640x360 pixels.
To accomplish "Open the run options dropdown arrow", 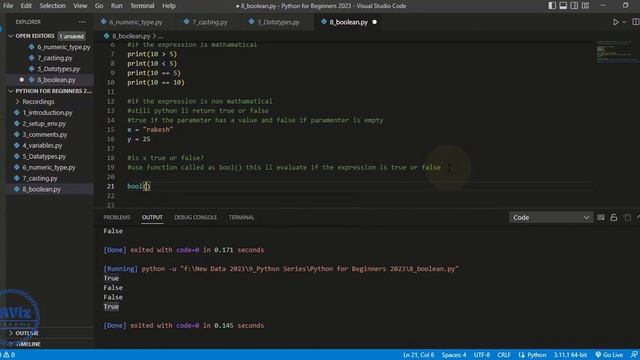I will pyautogui.click(x=624, y=22).
